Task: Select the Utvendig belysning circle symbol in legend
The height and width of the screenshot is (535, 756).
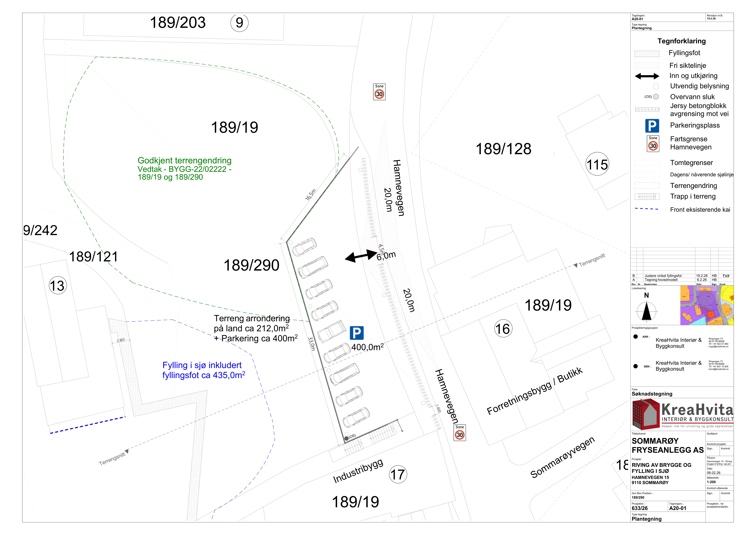Action: pyautogui.click(x=656, y=86)
